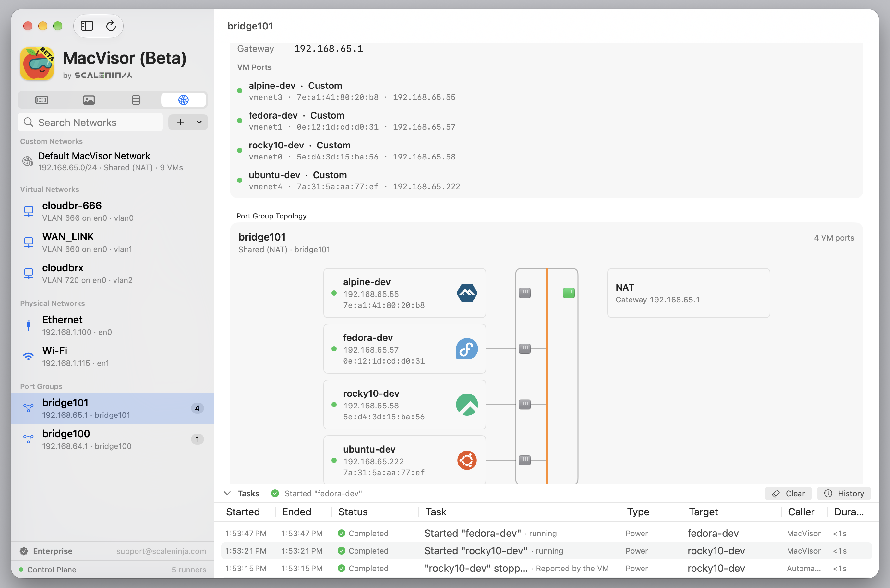Viewport: 890px width, 588px height.
Task: Switch to the Storage database tab
Action: click(136, 100)
